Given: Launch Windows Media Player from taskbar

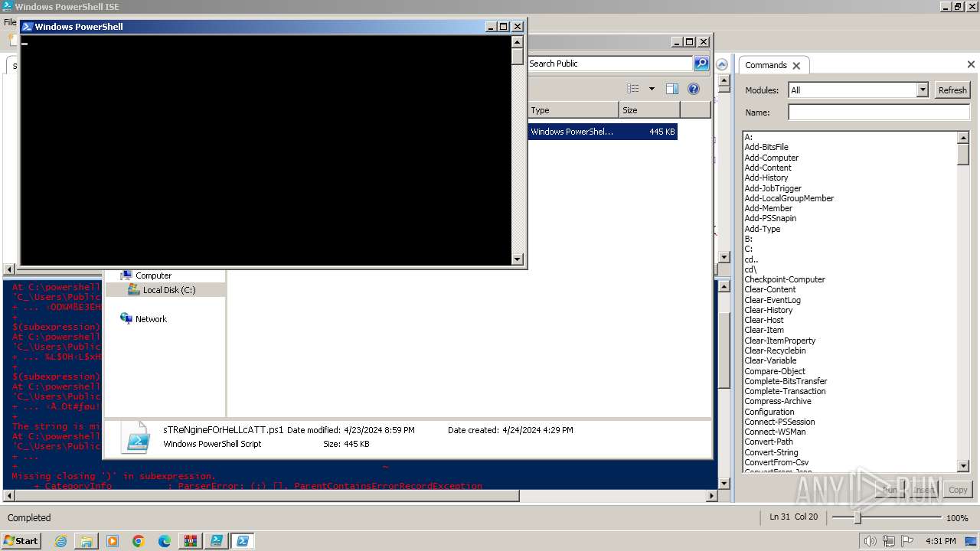Looking at the screenshot, I should point(113,541).
